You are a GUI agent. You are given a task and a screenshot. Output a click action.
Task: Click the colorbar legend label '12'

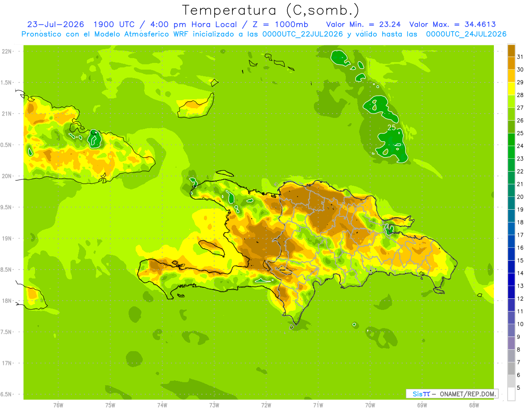coord(521,299)
